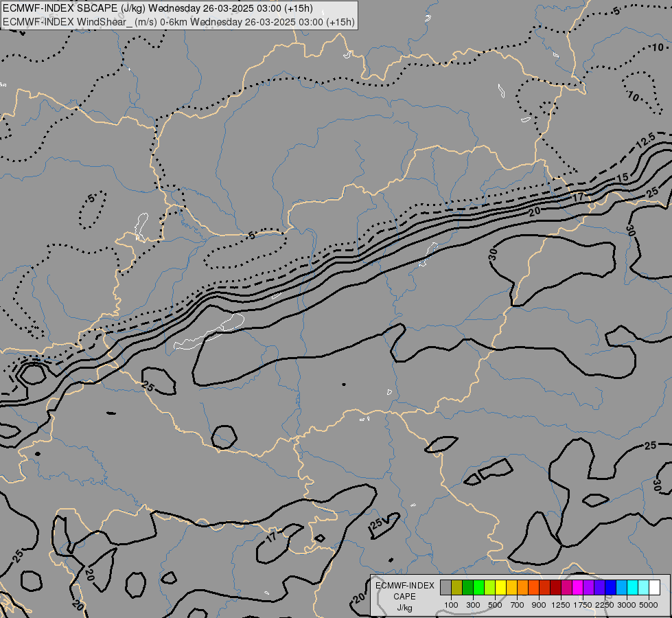Select the violet swatch left of 2250
672x618 pixels.
[x=599, y=587]
